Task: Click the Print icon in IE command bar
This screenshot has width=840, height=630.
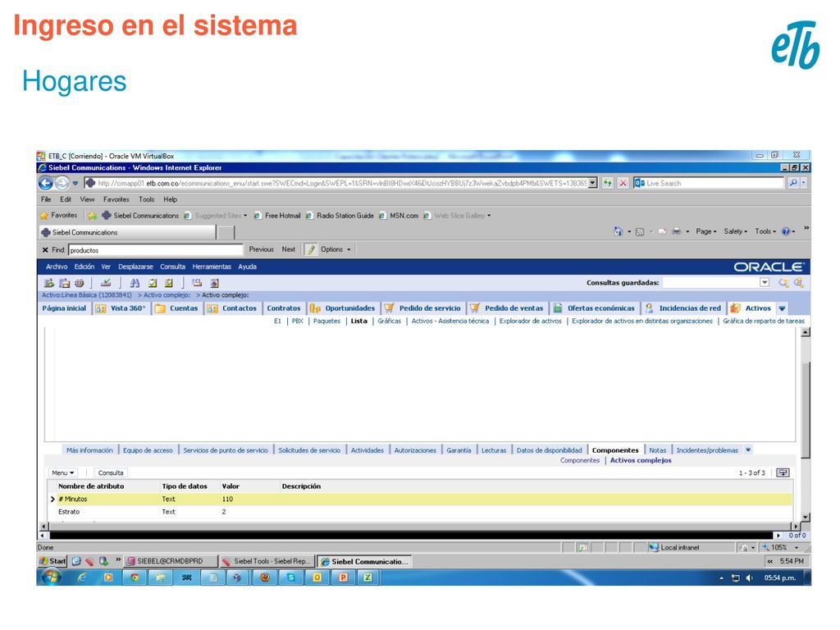Action: (x=677, y=231)
